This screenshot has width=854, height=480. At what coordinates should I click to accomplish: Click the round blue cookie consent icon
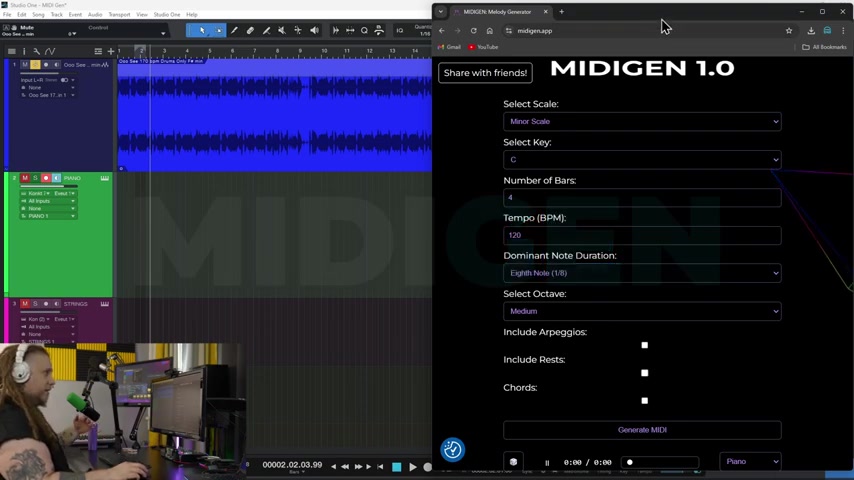point(453,449)
